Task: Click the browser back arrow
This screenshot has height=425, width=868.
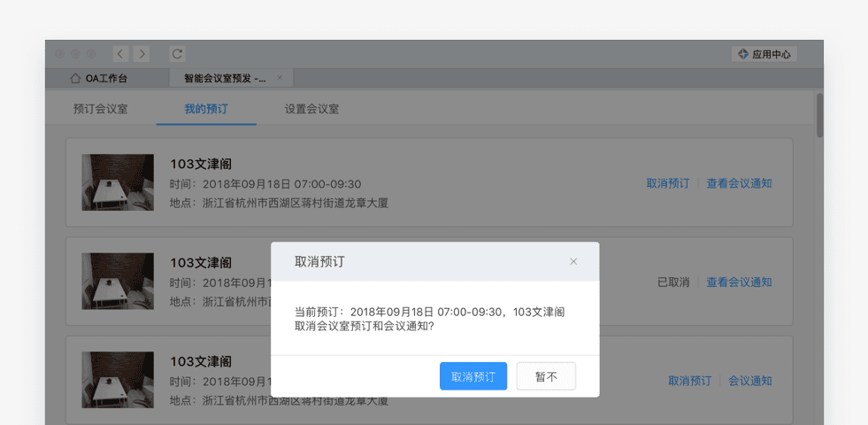Action: [x=120, y=54]
